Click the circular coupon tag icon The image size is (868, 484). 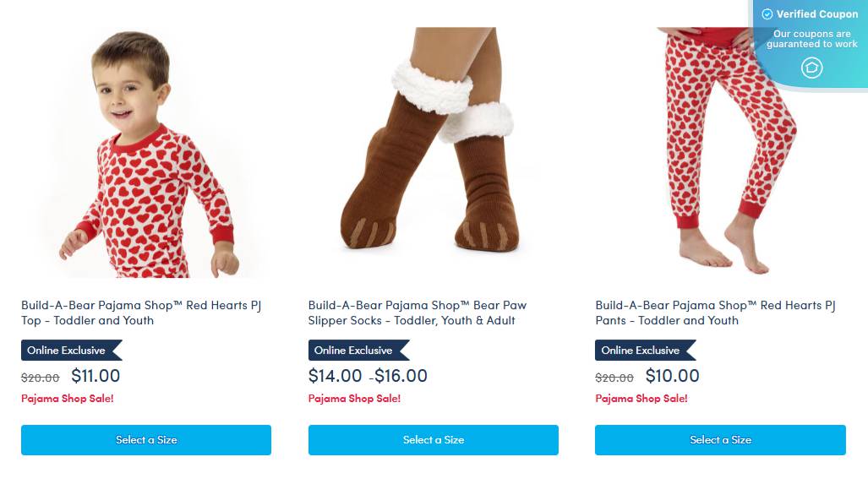pos(811,68)
